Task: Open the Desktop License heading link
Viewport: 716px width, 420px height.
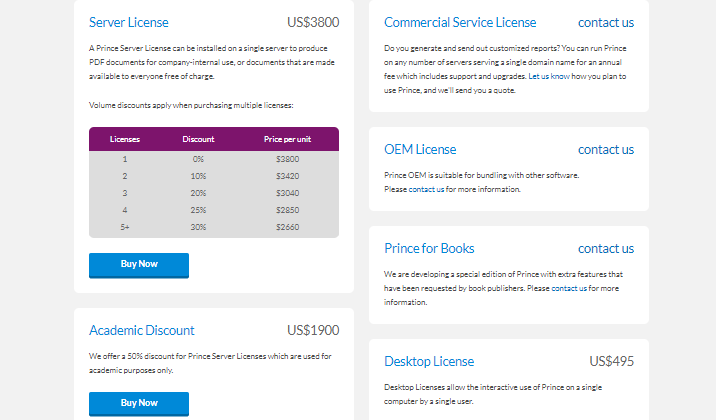Action: [429, 361]
